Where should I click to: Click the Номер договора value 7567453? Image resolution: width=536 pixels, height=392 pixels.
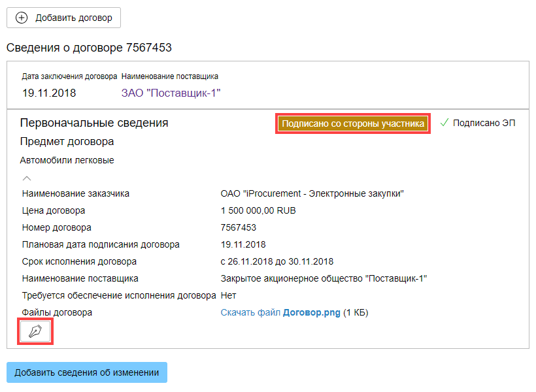[239, 227]
